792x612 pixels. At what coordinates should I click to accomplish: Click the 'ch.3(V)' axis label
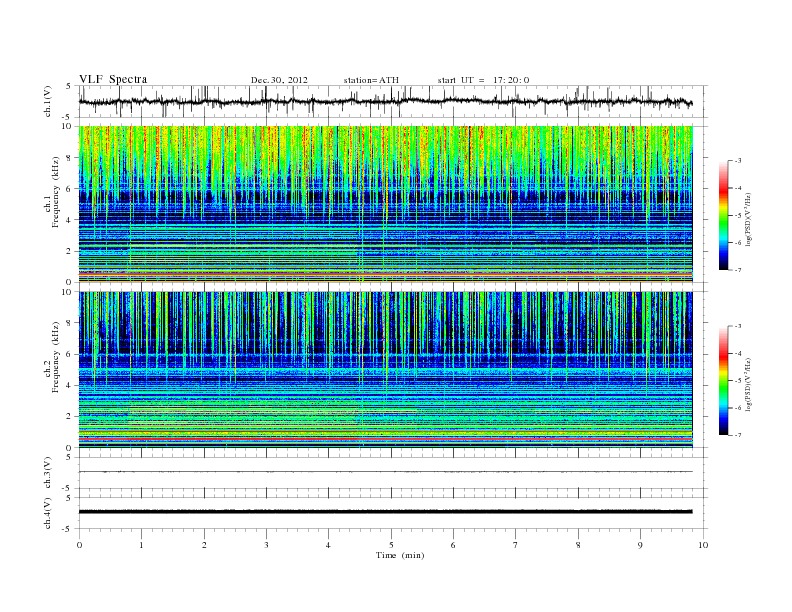[48, 473]
